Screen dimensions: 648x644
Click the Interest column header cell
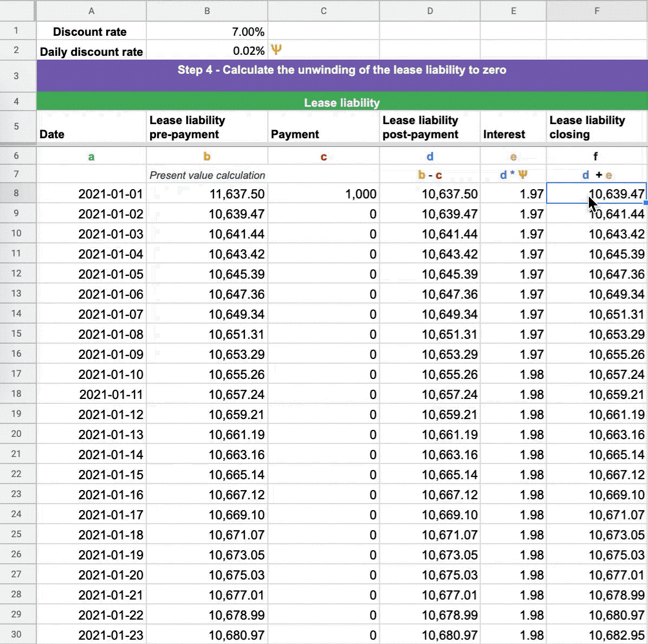[x=512, y=127]
